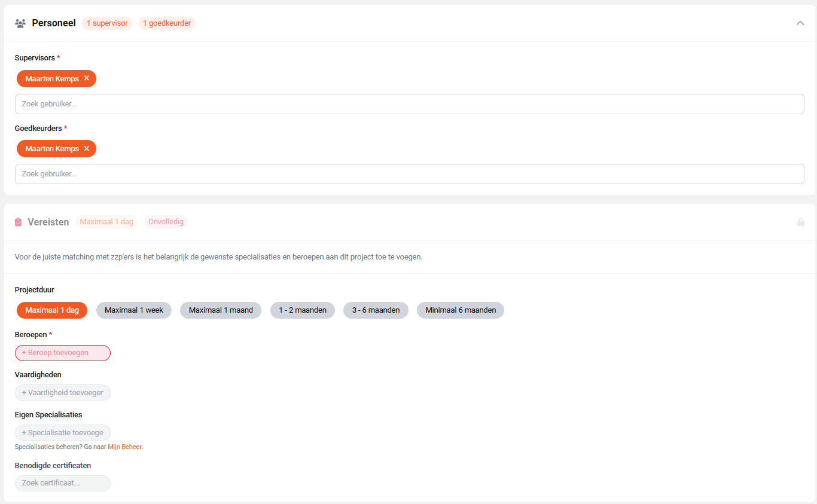
Task: Focus the Supervisors Zoek gebruiker field
Action: 409,104
